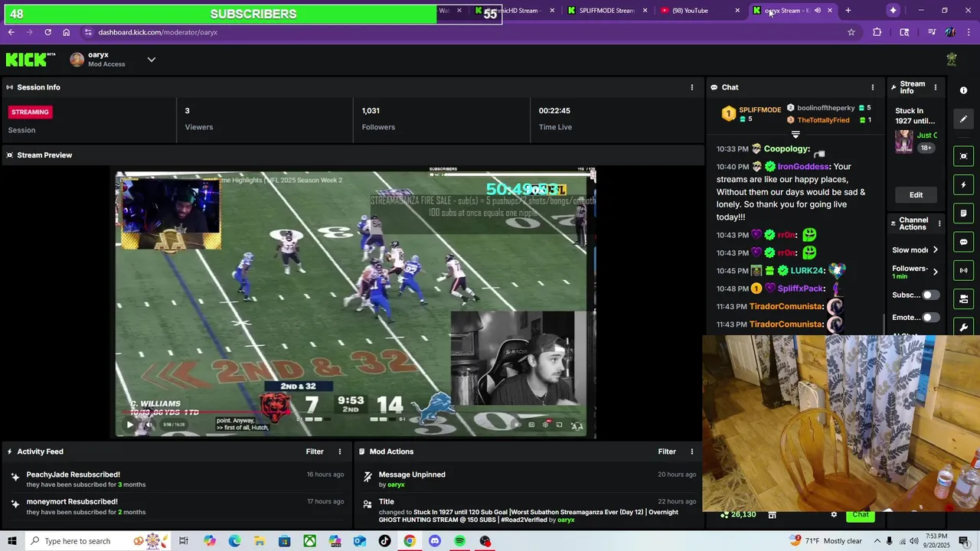Open the Windows Start menu

click(11, 541)
